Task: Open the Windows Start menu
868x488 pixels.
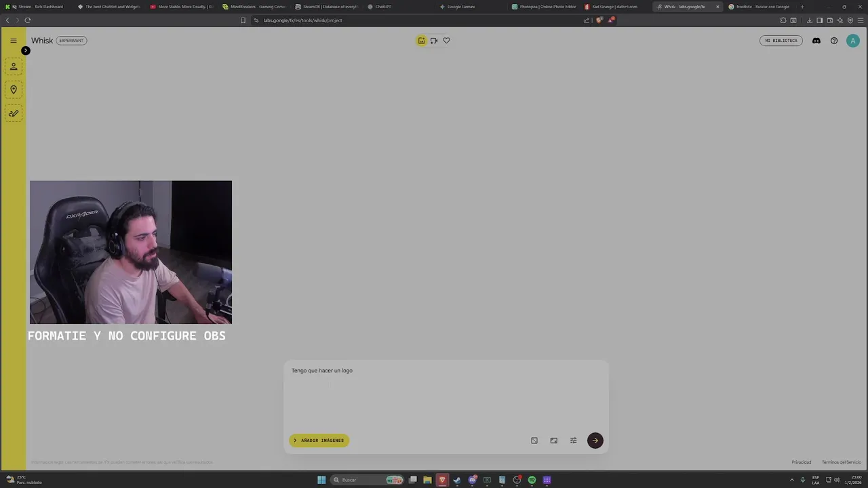Action: pos(321,480)
